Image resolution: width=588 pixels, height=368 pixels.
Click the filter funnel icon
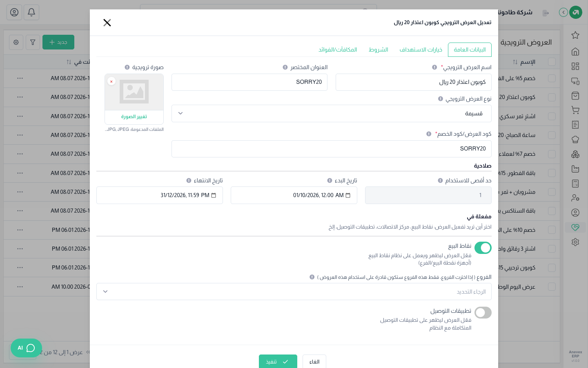tap(33, 42)
